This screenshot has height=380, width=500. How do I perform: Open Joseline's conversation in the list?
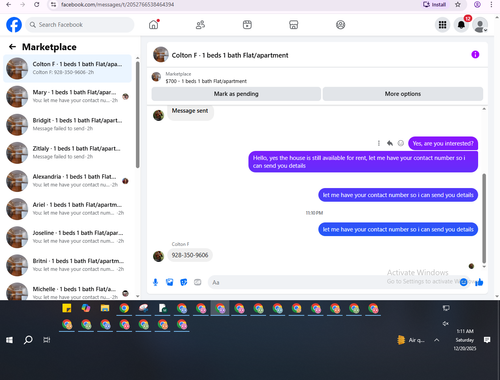tap(67, 237)
